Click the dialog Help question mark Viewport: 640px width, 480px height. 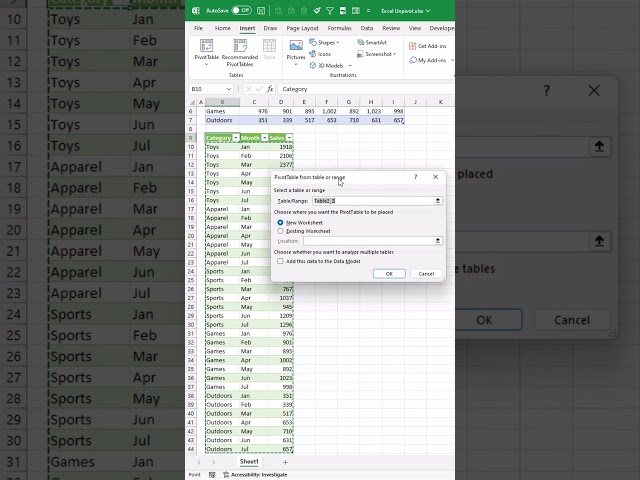(x=416, y=177)
